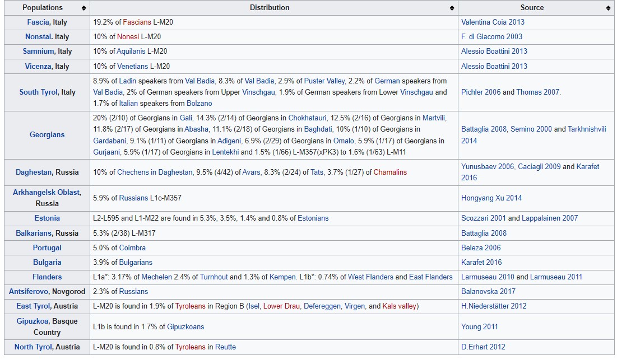Viewport: 617px width, 364px height.
Task: Open Tarkhnishvili 2014 source link
Action: (x=587, y=129)
